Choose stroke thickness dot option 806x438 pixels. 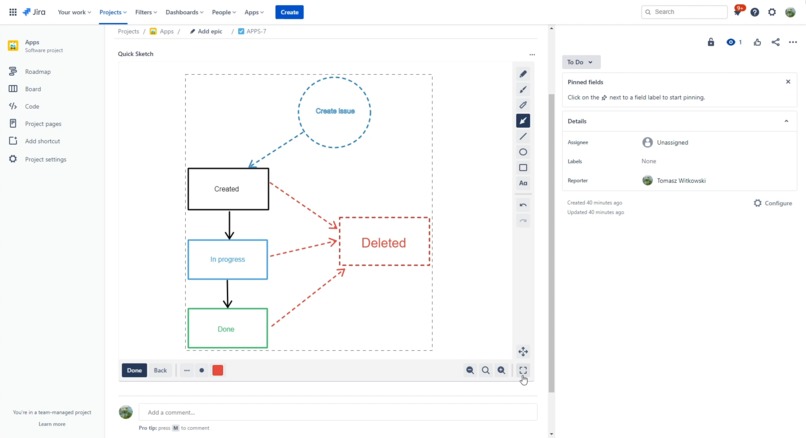click(202, 370)
